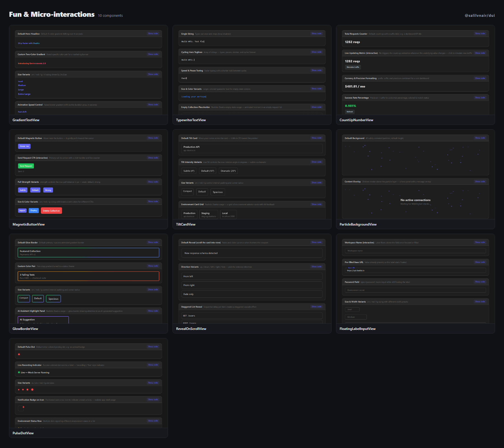Show code for Content Overlay example
This screenshot has width=504, height=448.
(x=480, y=182)
